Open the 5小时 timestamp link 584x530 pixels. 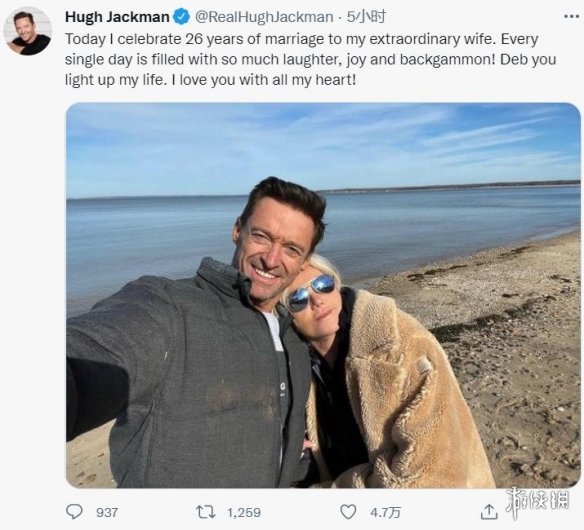click(x=366, y=17)
